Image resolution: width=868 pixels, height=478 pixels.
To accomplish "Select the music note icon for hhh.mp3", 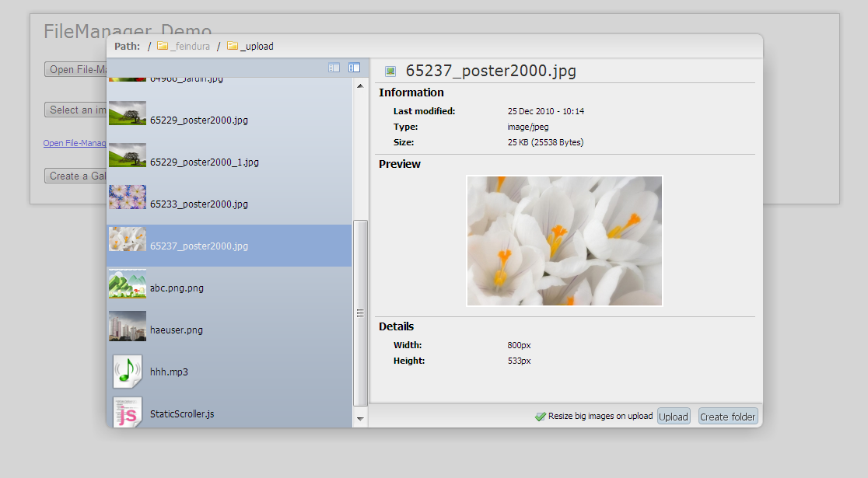I will pos(127,372).
